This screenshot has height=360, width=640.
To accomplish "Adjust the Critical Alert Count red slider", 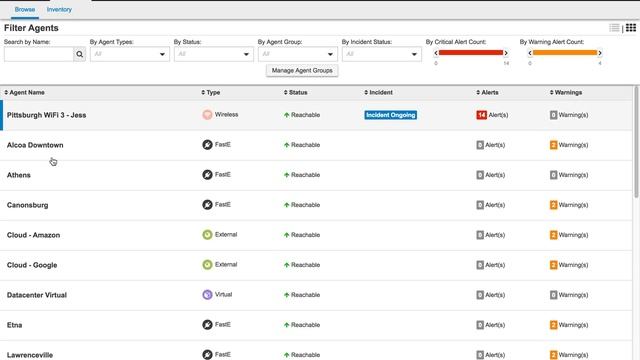I will [x=471, y=53].
